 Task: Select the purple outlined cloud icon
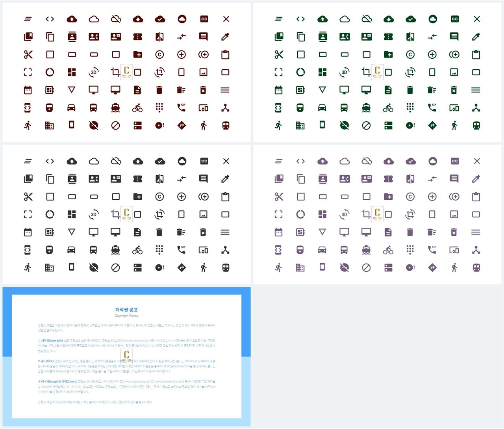pyautogui.click(x=345, y=161)
